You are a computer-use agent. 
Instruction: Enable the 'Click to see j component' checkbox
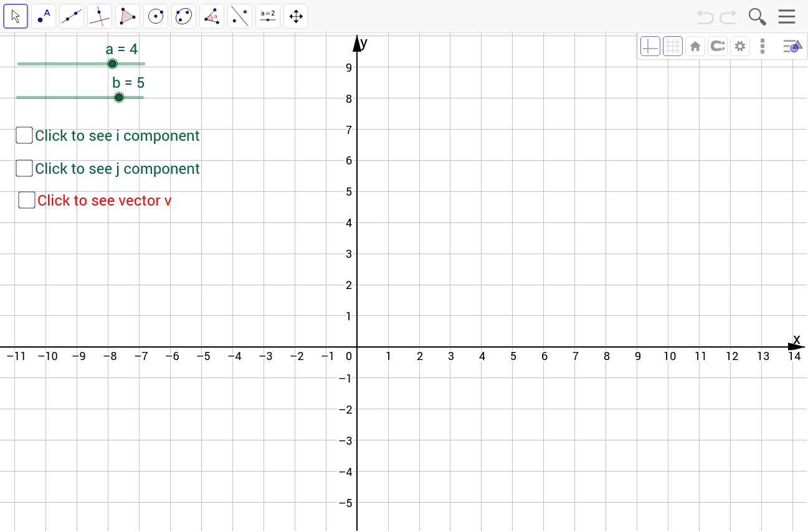(x=24, y=168)
